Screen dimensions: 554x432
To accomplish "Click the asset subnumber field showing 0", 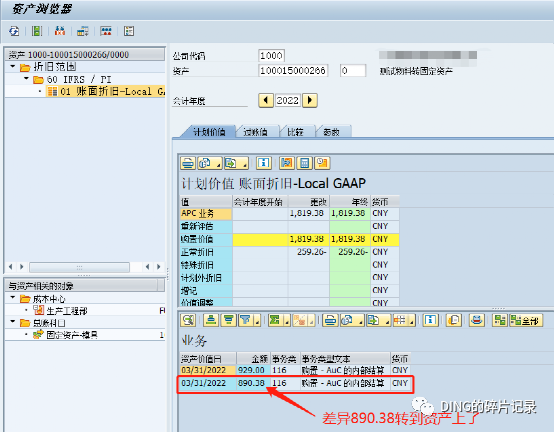I will point(352,71).
